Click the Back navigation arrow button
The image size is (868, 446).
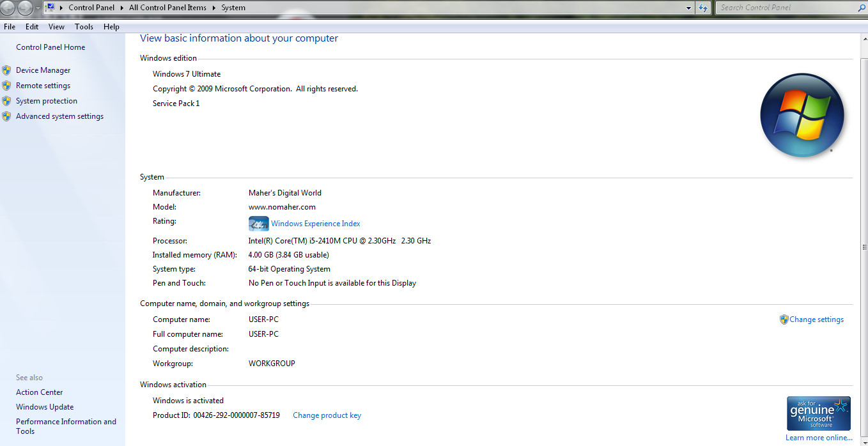pos(8,8)
